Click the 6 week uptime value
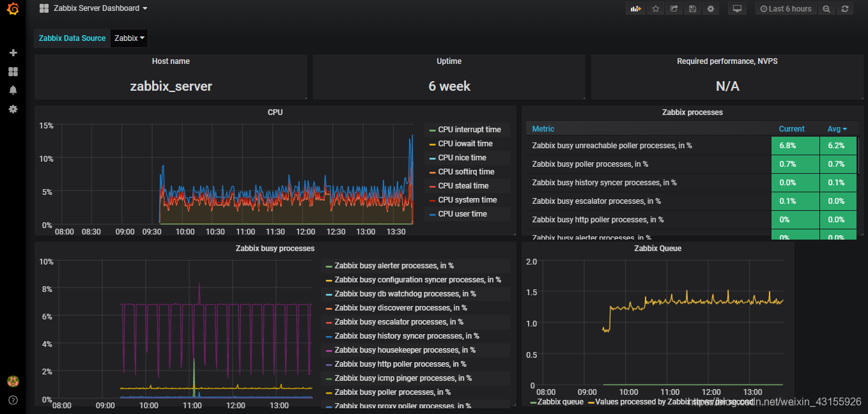The width and height of the screenshot is (868, 414). (x=449, y=86)
